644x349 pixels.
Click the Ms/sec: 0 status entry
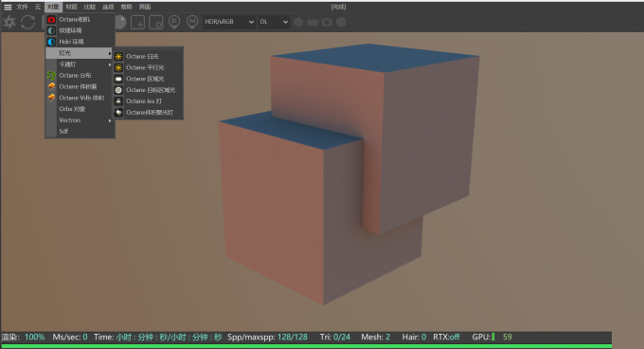70,337
